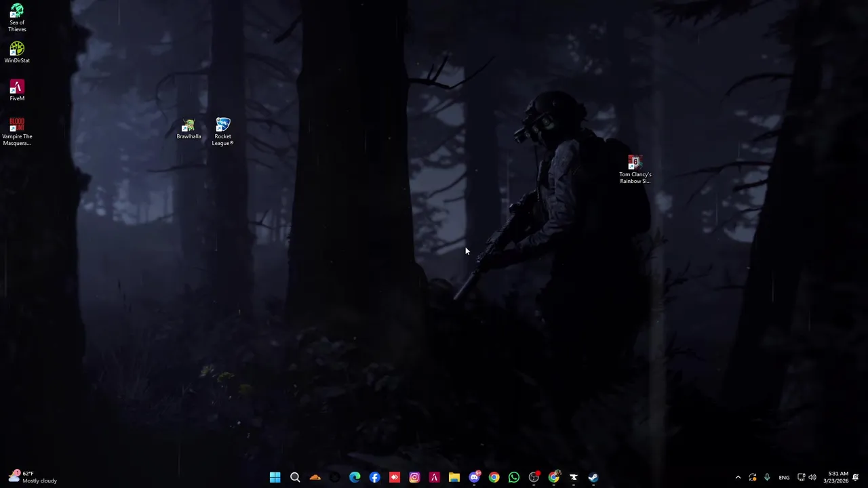
Task: Select the Vampire The Masquerade desktop shortcut
Action: click(17, 131)
